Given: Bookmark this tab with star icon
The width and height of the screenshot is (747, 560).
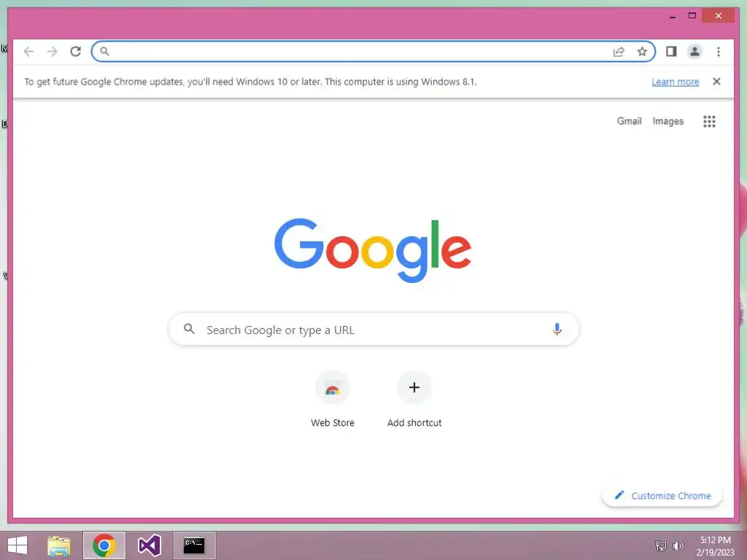Looking at the screenshot, I should 642,52.
